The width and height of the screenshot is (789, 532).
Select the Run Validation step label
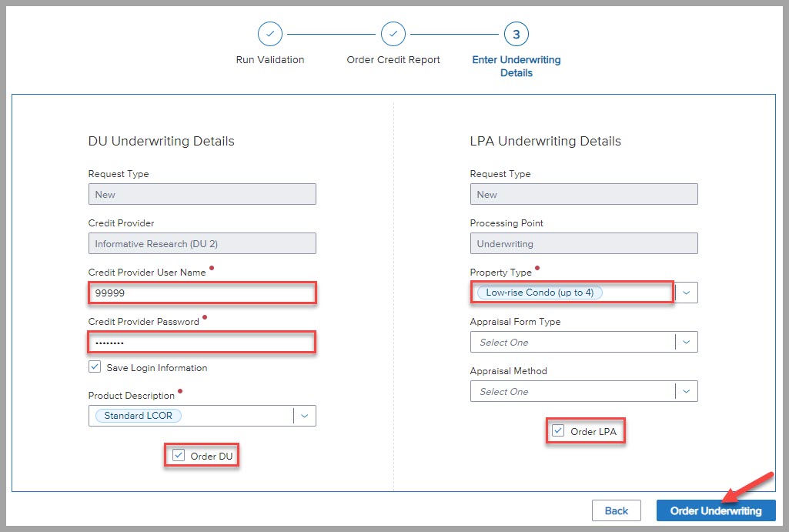pos(270,60)
